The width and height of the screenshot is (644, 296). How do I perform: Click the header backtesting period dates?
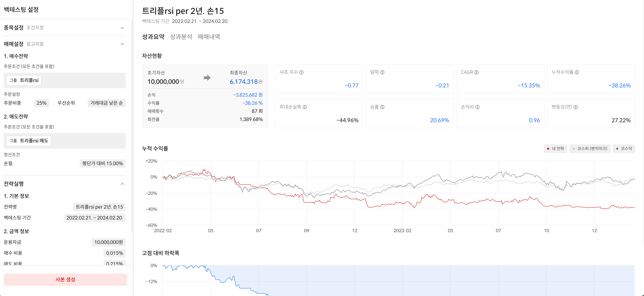point(200,21)
